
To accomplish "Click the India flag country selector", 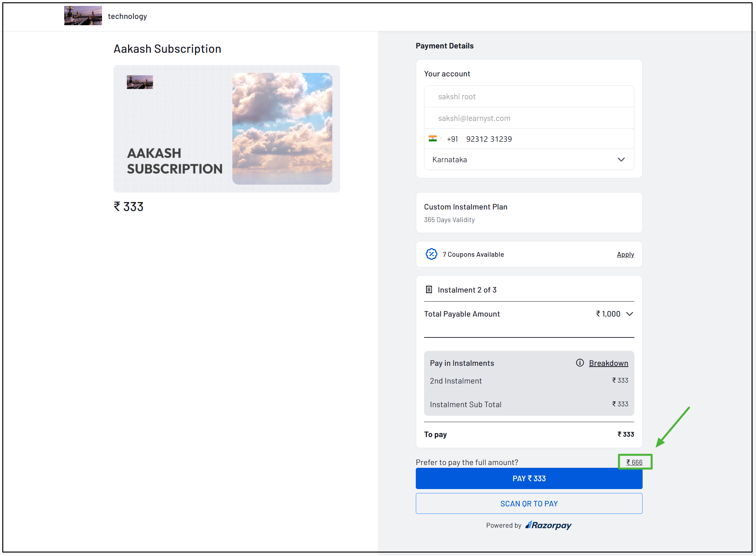I will 433,139.
